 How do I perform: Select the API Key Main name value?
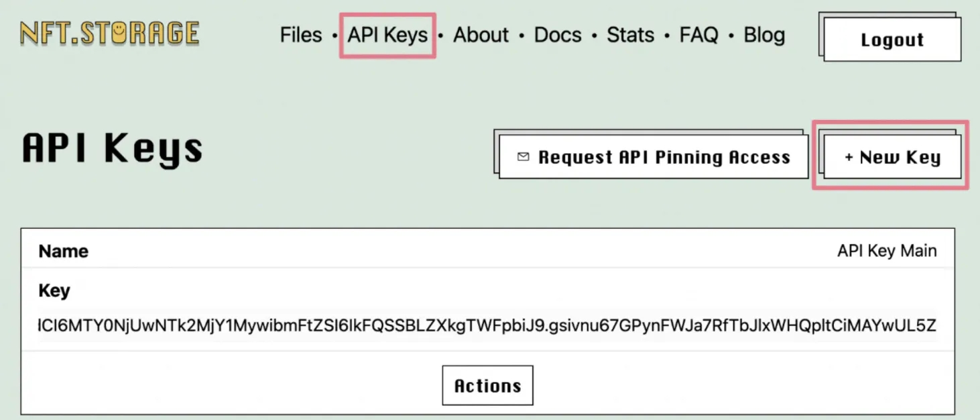886,251
